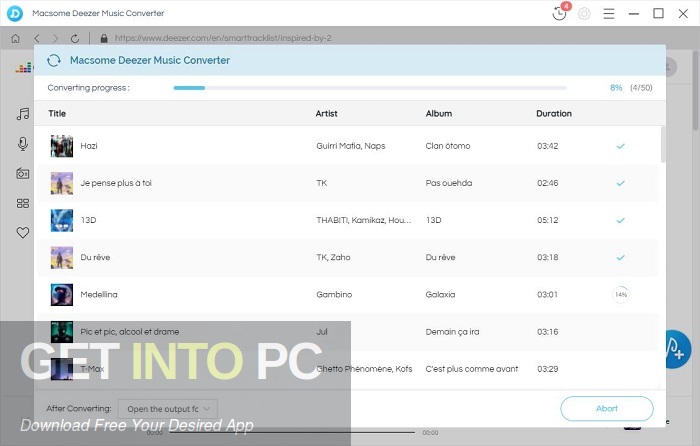Click artist Gambino
This screenshot has width=700, height=446.
(334, 295)
